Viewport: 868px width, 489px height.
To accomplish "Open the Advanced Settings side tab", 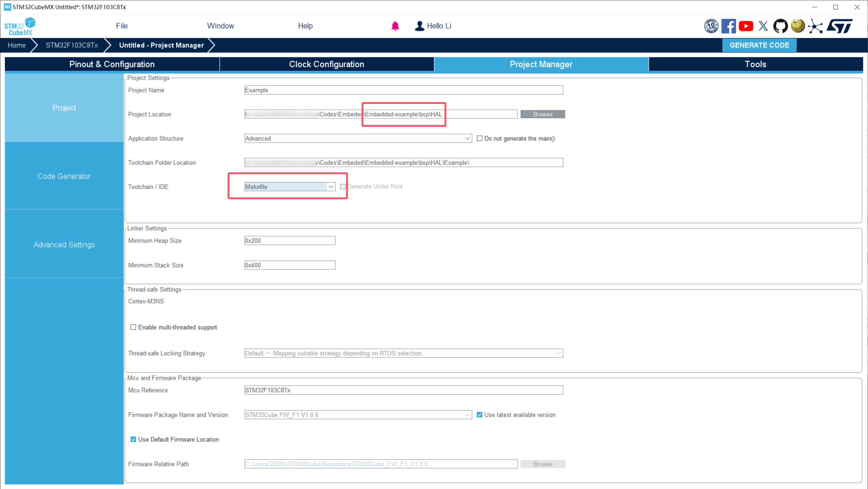I will click(x=64, y=244).
